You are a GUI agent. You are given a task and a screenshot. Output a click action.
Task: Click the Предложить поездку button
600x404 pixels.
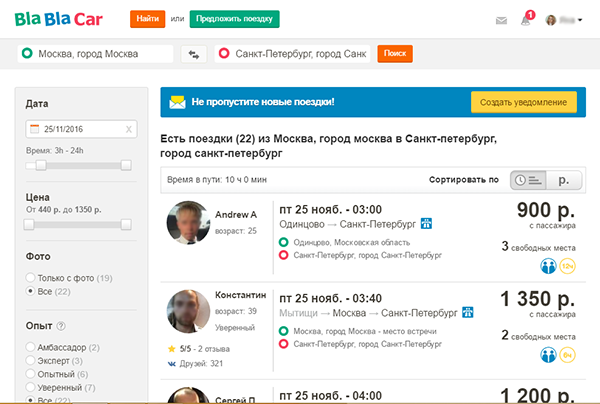[x=234, y=19]
